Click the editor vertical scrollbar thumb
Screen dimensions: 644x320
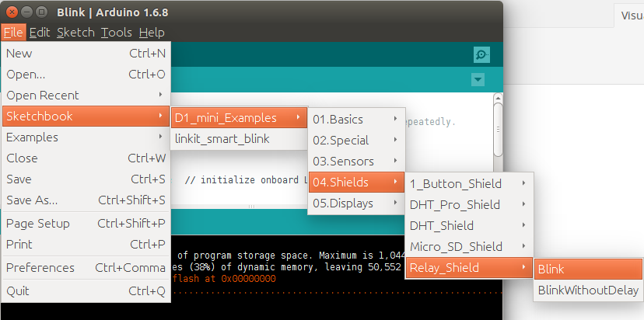pyautogui.click(x=498, y=129)
